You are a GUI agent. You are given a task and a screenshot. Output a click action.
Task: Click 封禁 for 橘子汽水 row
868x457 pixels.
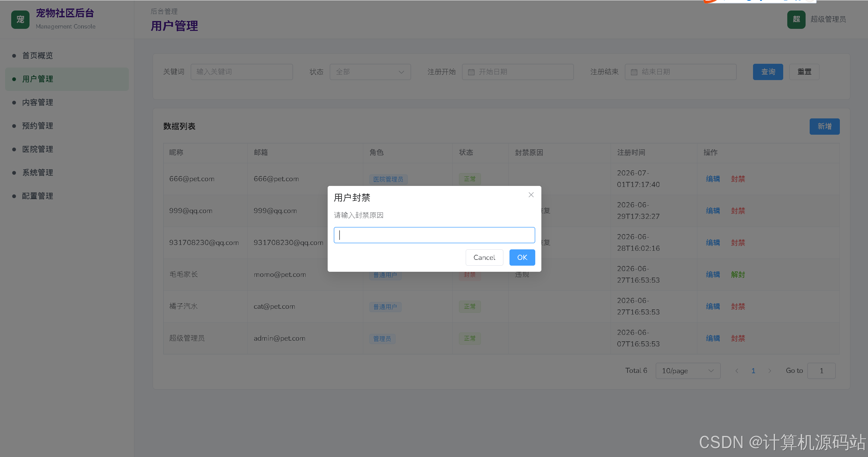pyautogui.click(x=738, y=306)
